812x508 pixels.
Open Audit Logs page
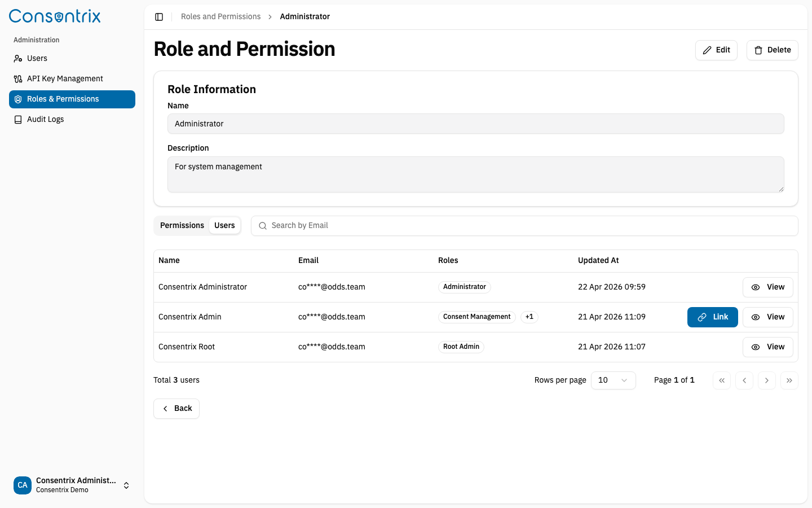pyautogui.click(x=72, y=119)
